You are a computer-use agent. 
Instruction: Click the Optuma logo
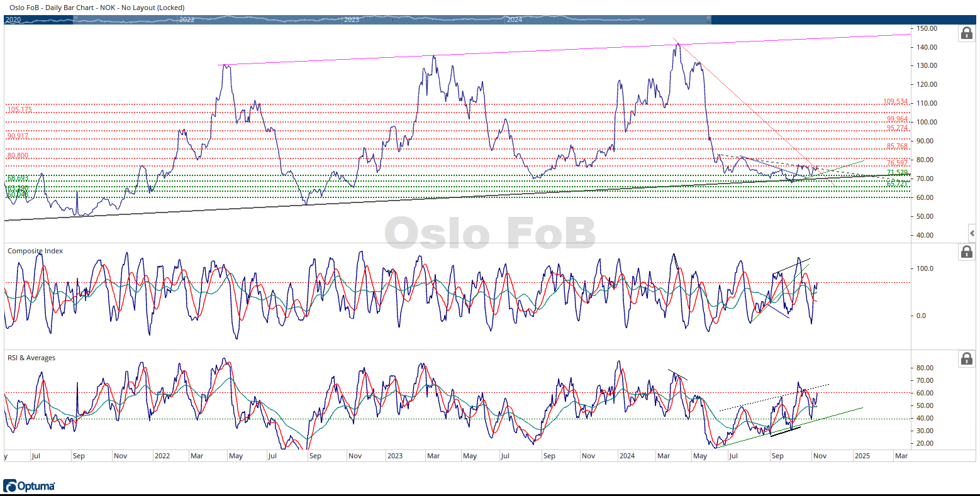(30, 486)
